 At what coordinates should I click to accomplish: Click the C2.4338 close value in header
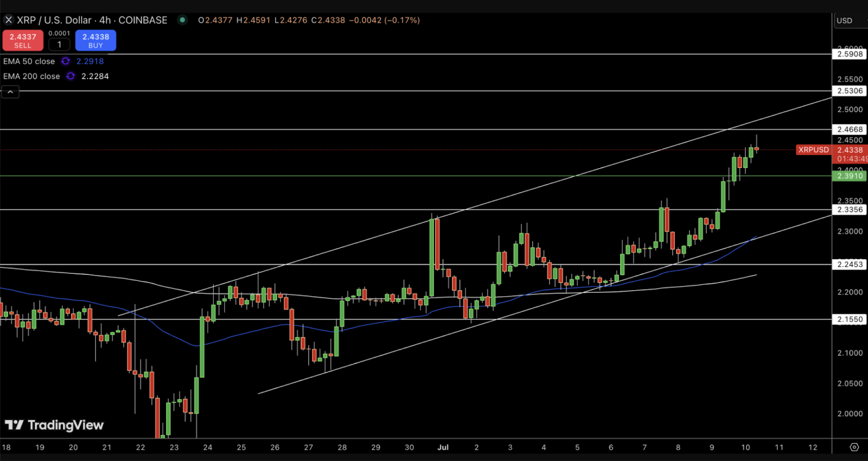point(328,20)
